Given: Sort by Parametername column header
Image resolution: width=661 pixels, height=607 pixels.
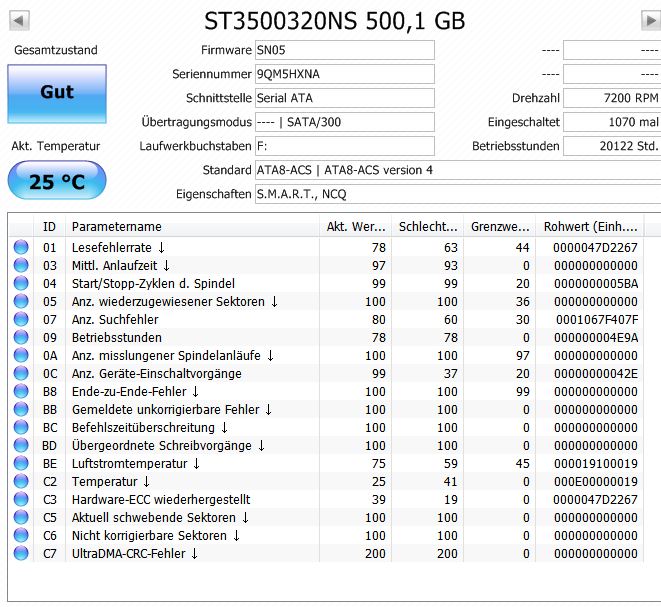Looking at the screenshot, I should coord(192,227).
